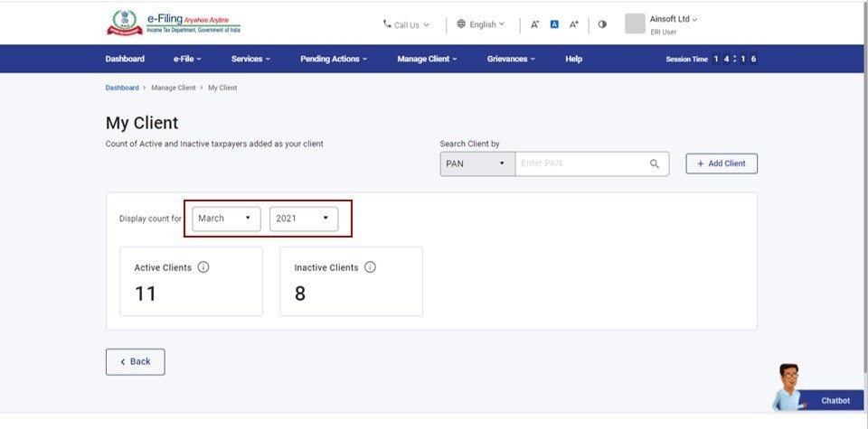Click the Add Client button

coord(722,163)
